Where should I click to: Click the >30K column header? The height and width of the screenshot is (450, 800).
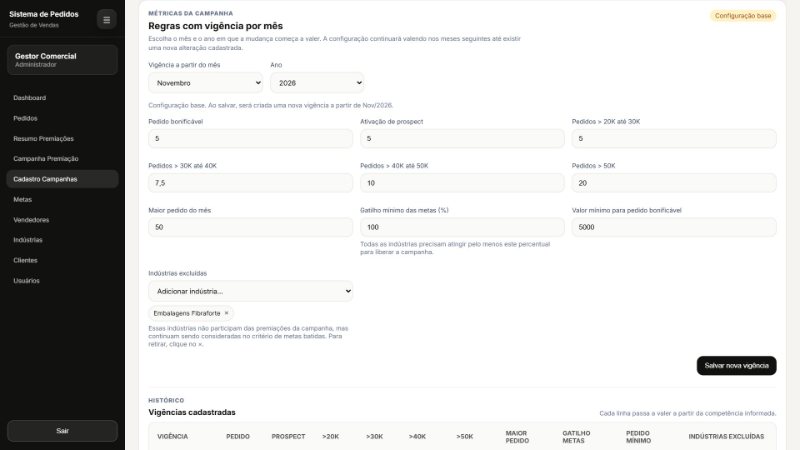374,437
